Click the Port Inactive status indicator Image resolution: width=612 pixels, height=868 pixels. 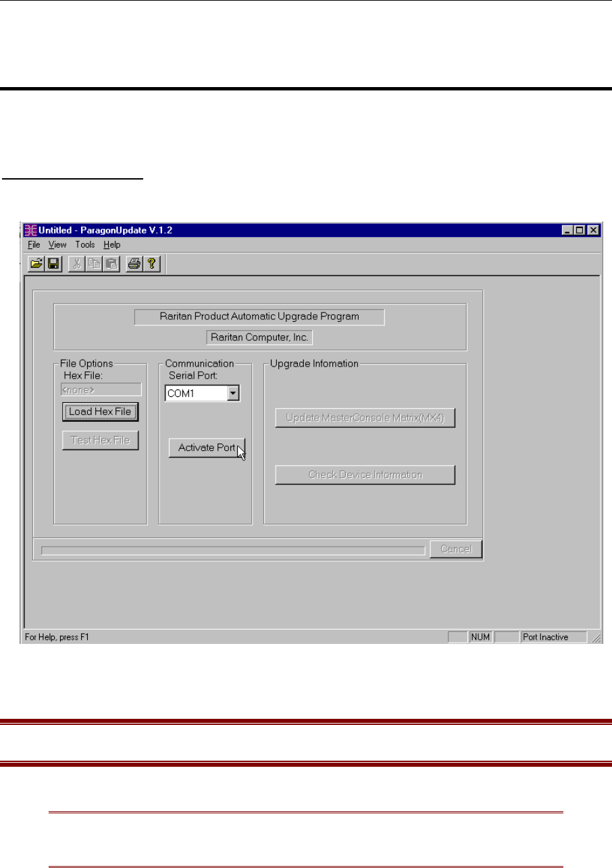[x=554, y=636]
